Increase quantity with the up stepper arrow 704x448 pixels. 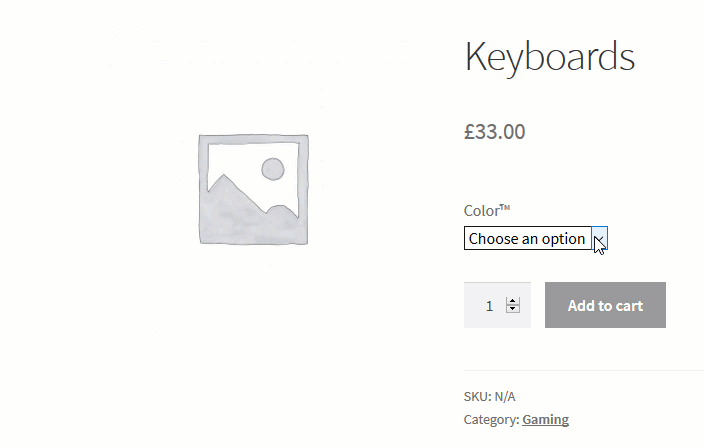click(x=513, y=301)
